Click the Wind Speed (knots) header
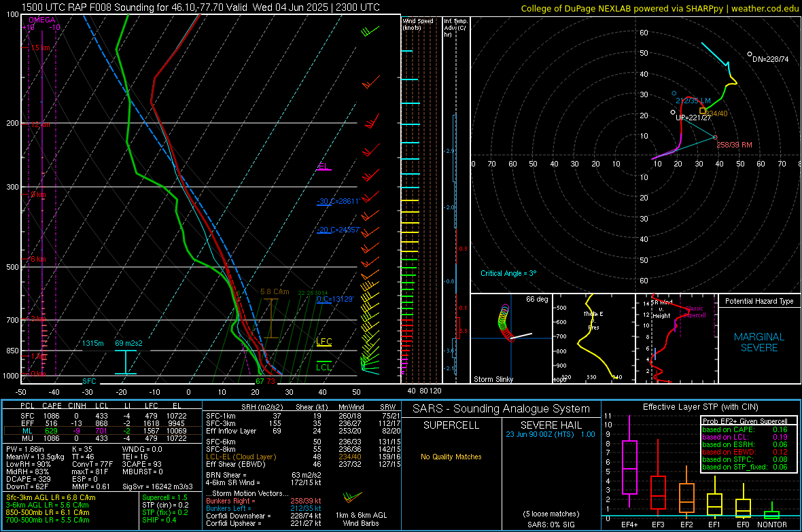This screenshot has height=532, width=802. point(418,24)
